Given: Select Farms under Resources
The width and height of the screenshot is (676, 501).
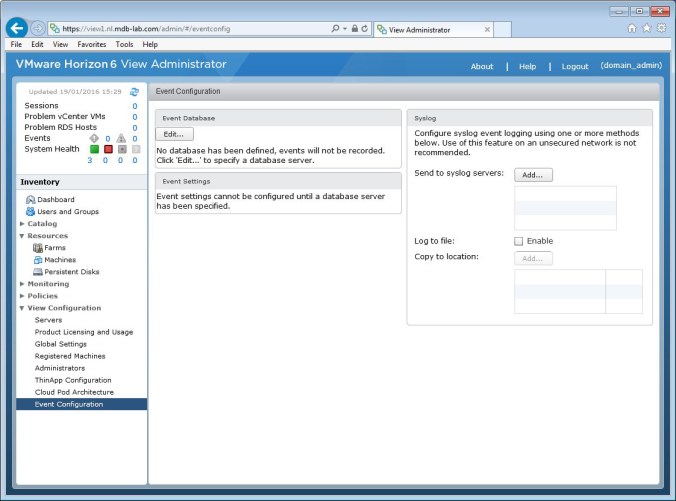Looking at the screenshot, I should (54, 248).
